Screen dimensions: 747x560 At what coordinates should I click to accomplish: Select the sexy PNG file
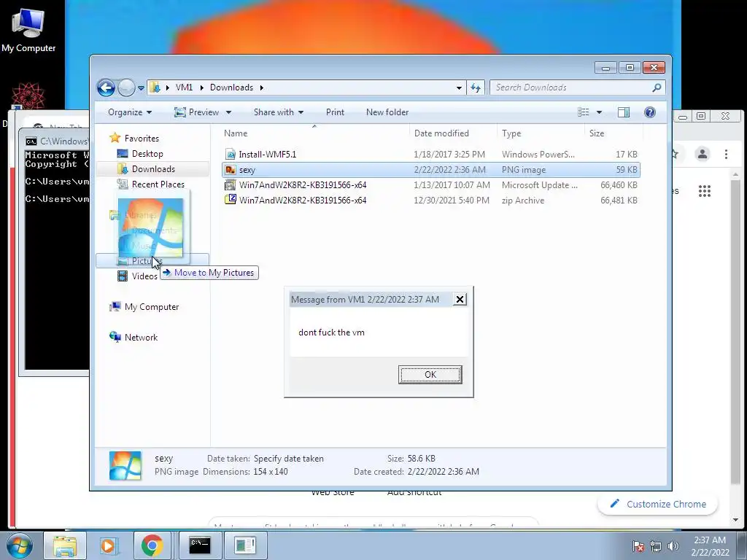[x=430, y=169]
